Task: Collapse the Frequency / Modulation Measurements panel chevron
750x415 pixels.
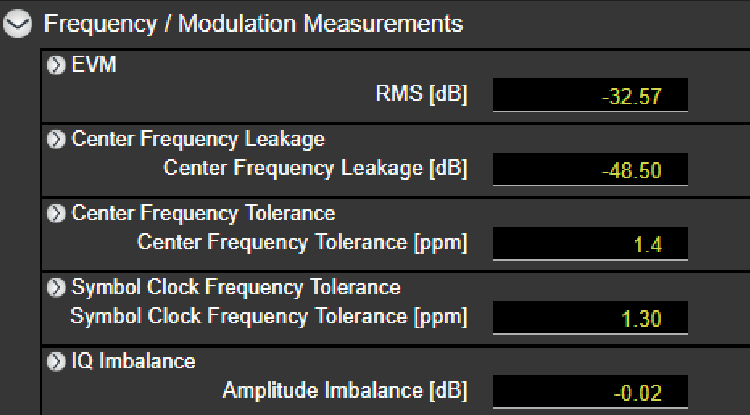Action: pos(19,23)
